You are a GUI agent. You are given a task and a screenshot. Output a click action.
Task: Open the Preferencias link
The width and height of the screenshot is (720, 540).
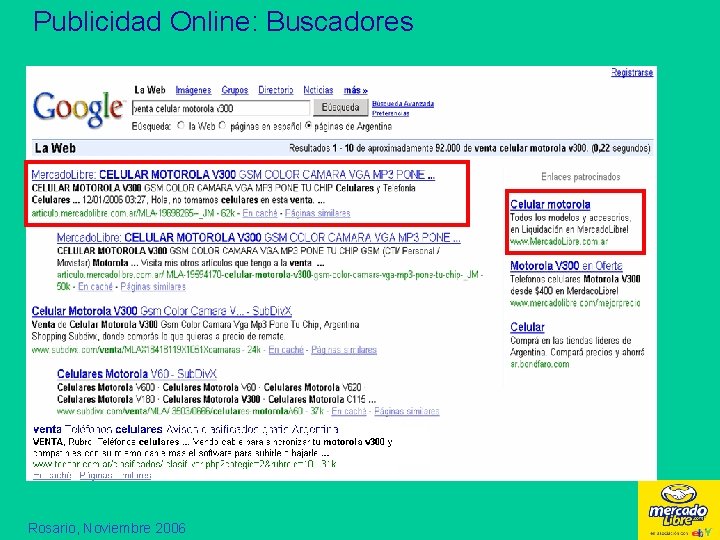pyautogui.click(x=390, y=113)
